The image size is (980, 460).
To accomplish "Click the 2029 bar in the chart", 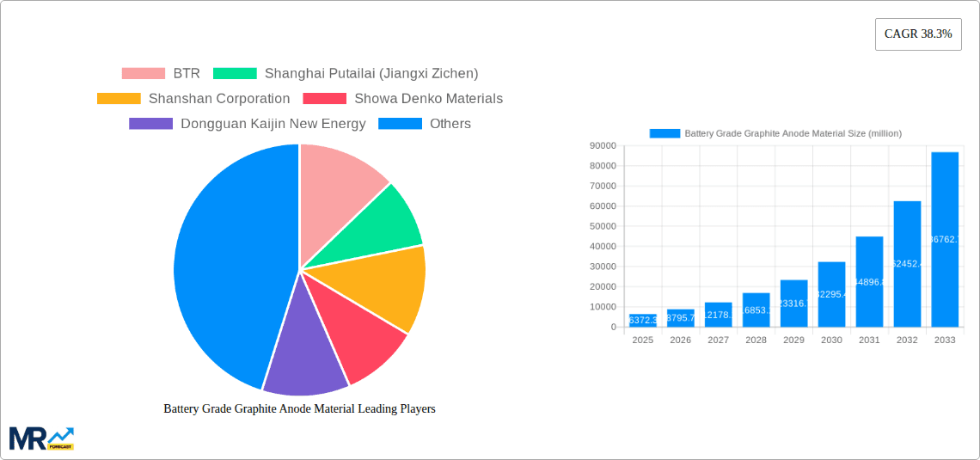I will point(793,304).
